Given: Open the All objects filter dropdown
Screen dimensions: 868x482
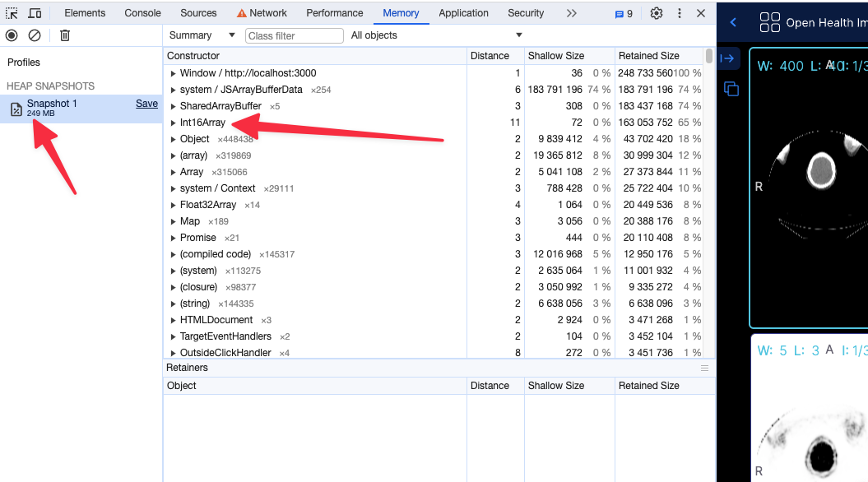Looking at the screenshot, I should [436, 35].
